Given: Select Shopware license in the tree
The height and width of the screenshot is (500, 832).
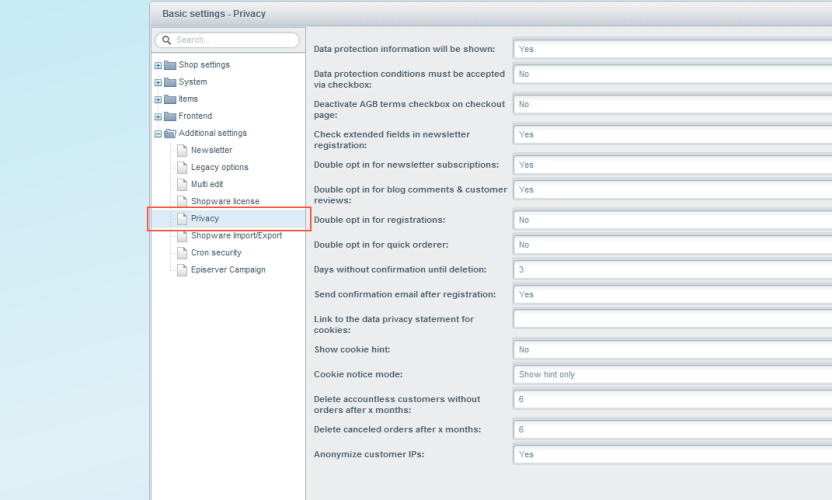Looking at the screenshot, I should click(x=225, y=201).
